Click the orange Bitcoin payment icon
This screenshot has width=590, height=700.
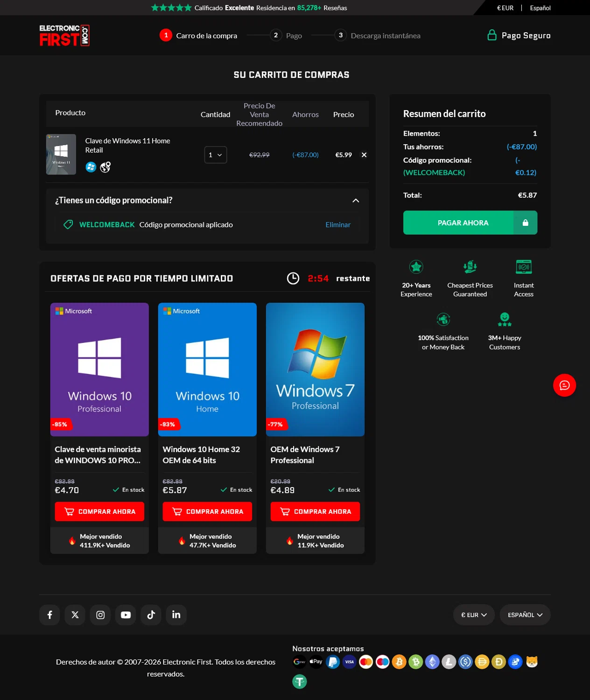(399, 662)
